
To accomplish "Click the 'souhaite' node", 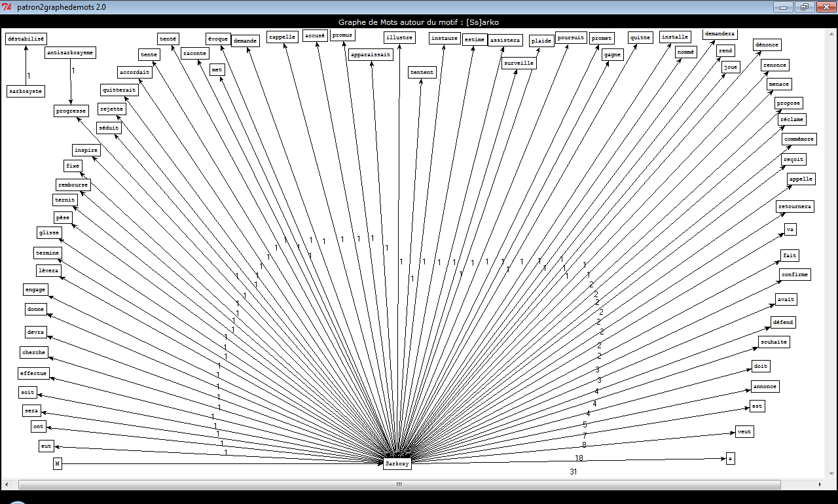I will click(x=774, y=342).
